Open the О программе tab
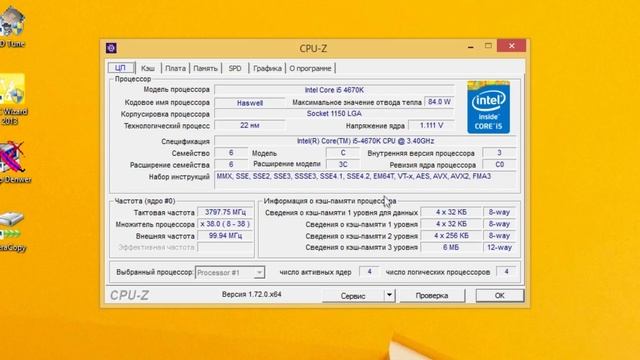 [311, 68]
